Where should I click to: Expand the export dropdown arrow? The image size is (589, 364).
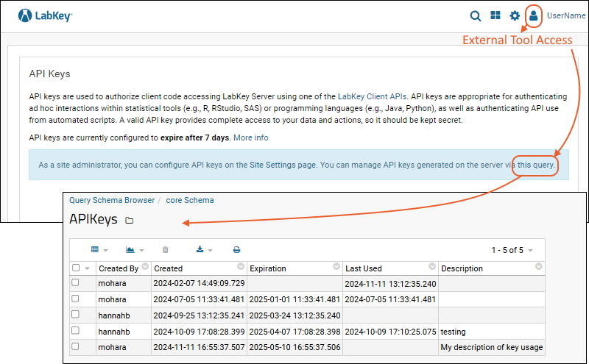tap(210, 250)
